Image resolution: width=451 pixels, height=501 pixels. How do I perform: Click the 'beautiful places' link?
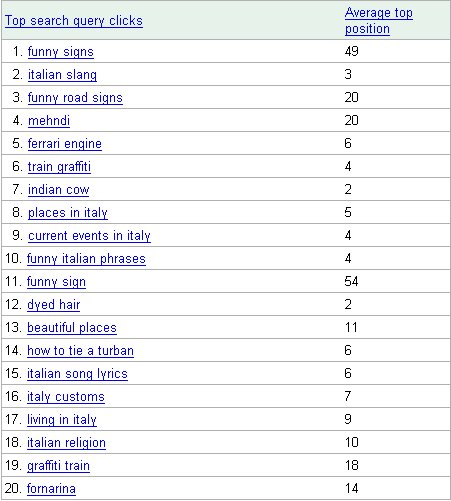click(72, 328)
